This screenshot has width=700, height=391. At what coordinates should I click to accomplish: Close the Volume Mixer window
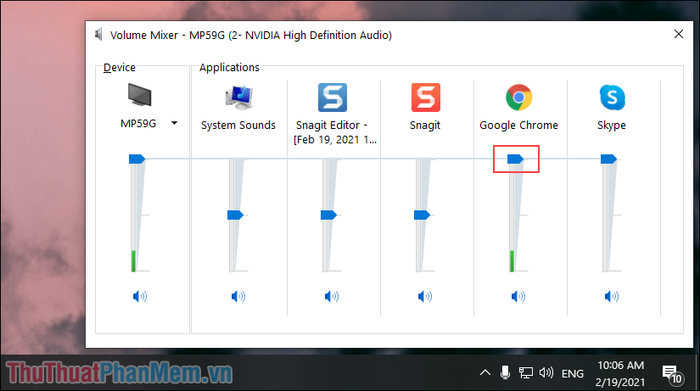(679, 34)
